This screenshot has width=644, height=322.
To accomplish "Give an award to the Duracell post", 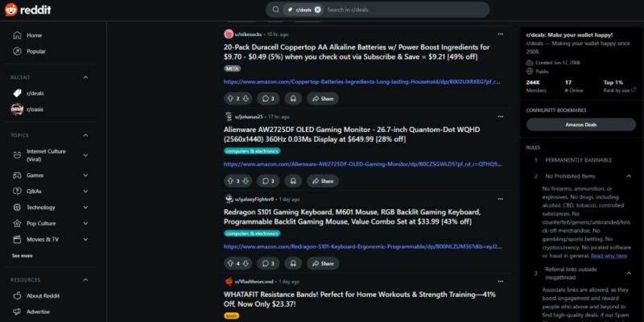I will pos(293,98).
